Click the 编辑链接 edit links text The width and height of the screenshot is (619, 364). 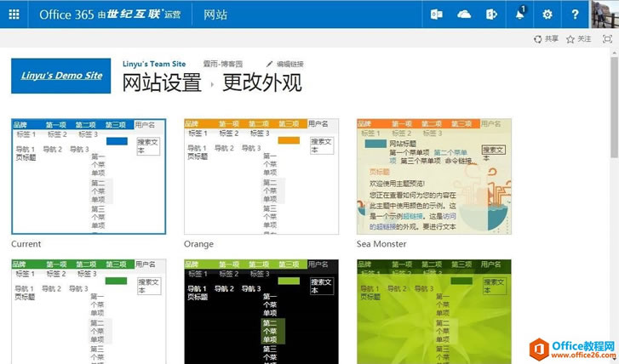click(290, 64)
